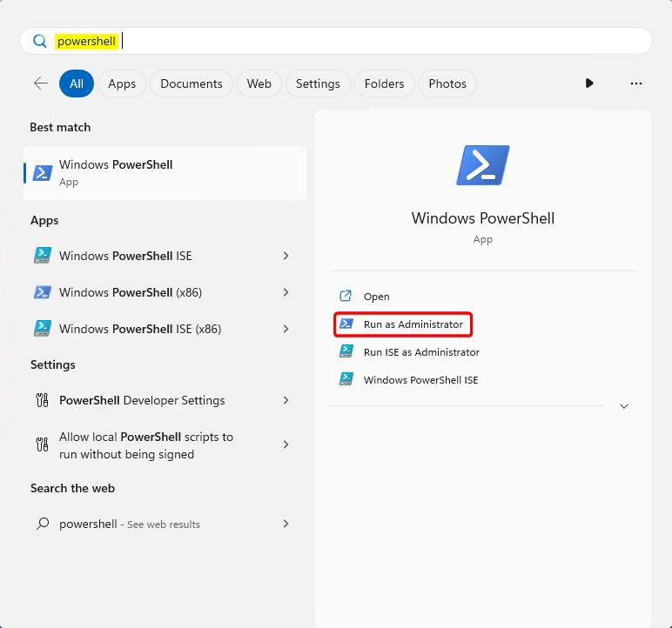672x628 pixels.
Task: Click Open in the PowerShell actions
Action: click(376, 297)
